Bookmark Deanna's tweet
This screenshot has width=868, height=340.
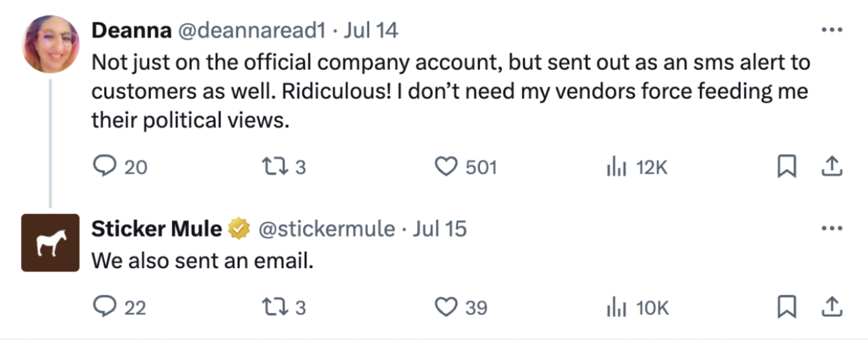(787, 166)
